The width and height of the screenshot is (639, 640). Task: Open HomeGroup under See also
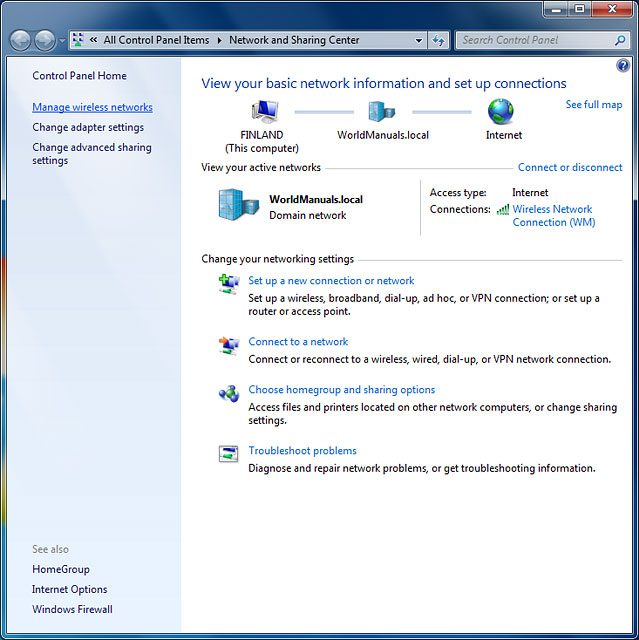pyautogui.click(x=61, y=569)
